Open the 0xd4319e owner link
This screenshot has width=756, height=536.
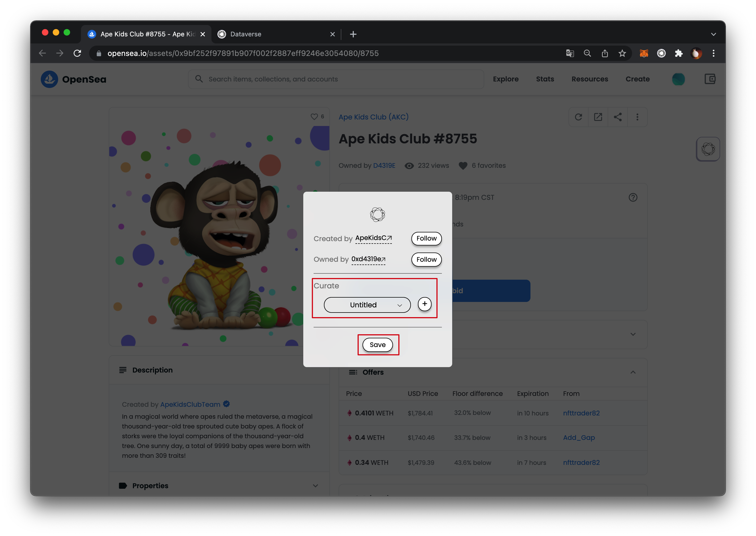coord(368,259)
